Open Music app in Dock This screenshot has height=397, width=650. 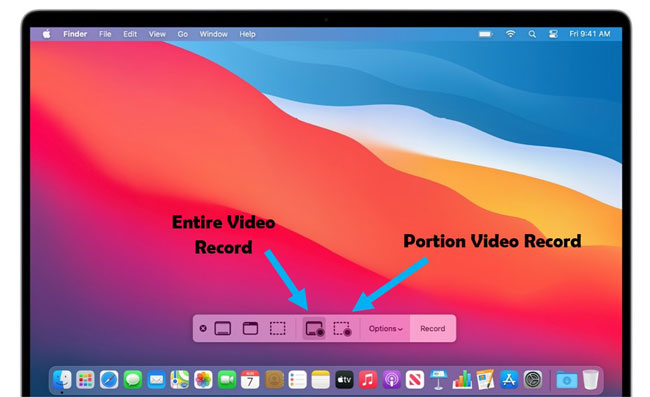pyautogui.click(x=368, y=380)
